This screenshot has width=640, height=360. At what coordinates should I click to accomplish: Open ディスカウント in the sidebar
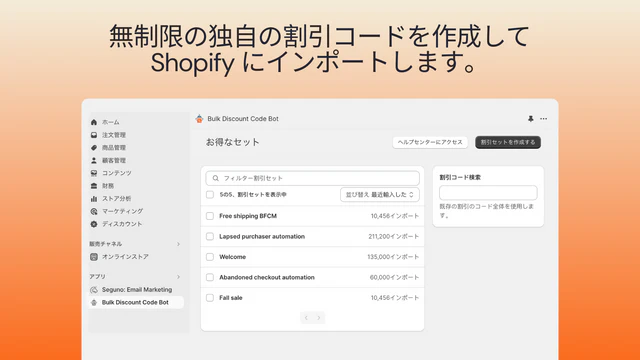coord(122,224)
